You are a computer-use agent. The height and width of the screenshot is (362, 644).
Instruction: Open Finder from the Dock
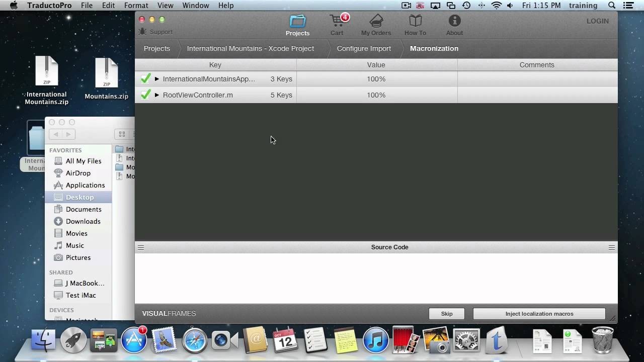44,340
